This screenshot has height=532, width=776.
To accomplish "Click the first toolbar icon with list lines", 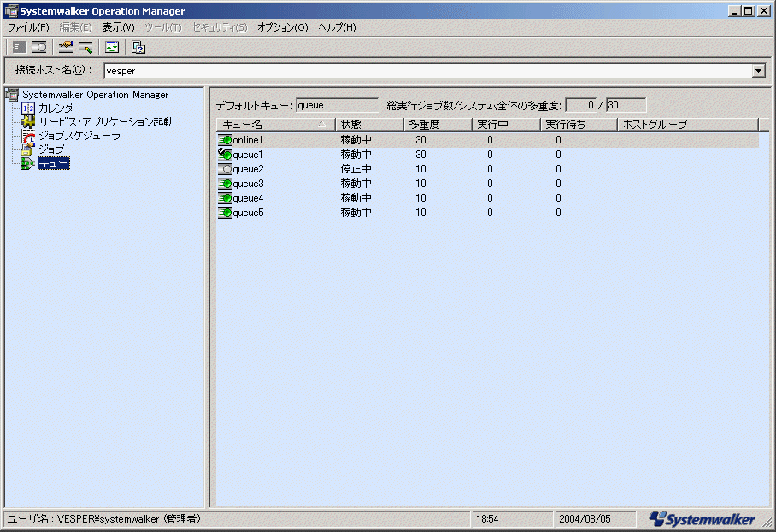I will point(20,48).
